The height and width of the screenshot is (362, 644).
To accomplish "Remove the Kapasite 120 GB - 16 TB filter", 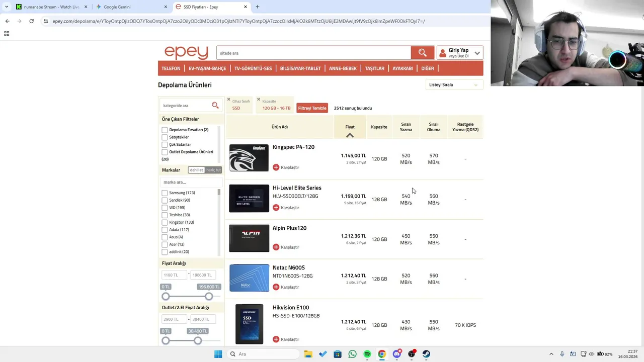I will pyautogui.click(x=259, y=100).
